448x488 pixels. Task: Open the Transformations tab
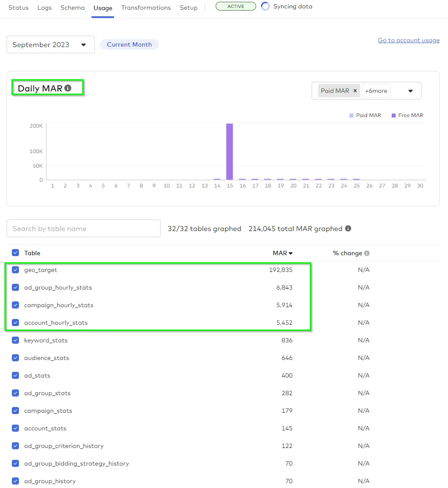(x=146, y=7)
